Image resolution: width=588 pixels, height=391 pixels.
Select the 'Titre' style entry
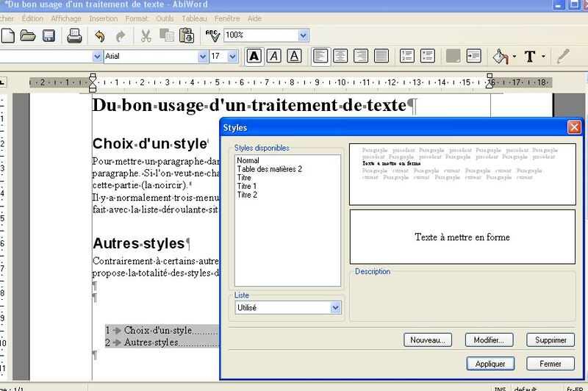coord(287,178)
